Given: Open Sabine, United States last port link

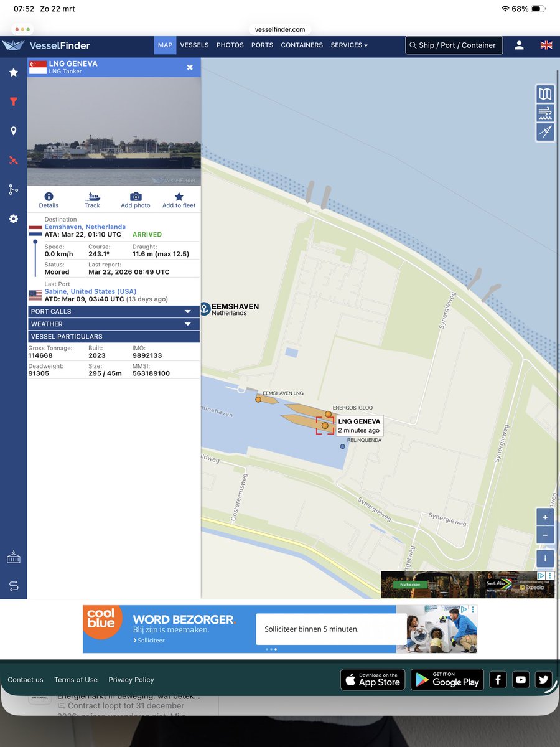Looking at the screenshot, I should pos(90,291).
